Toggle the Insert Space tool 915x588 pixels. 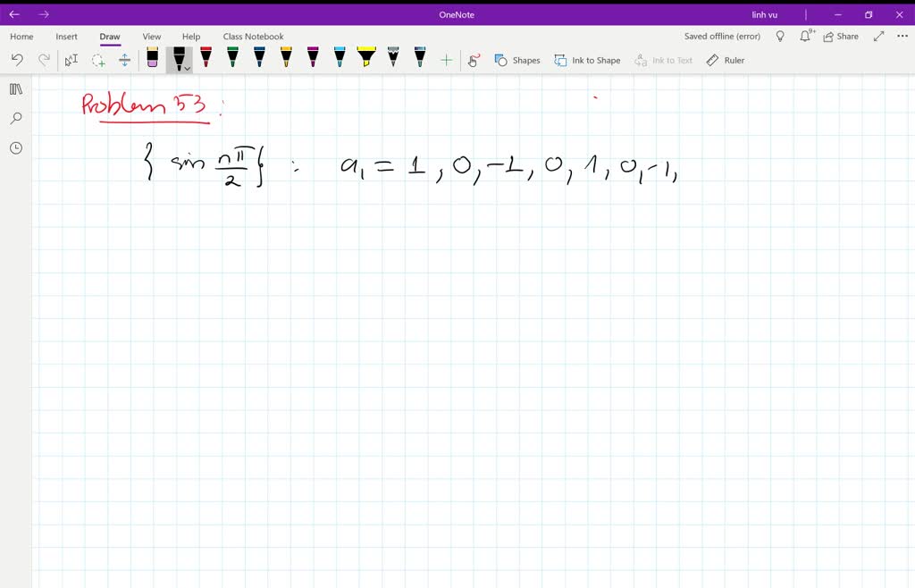pyautogui.click(x=124, y=60)
